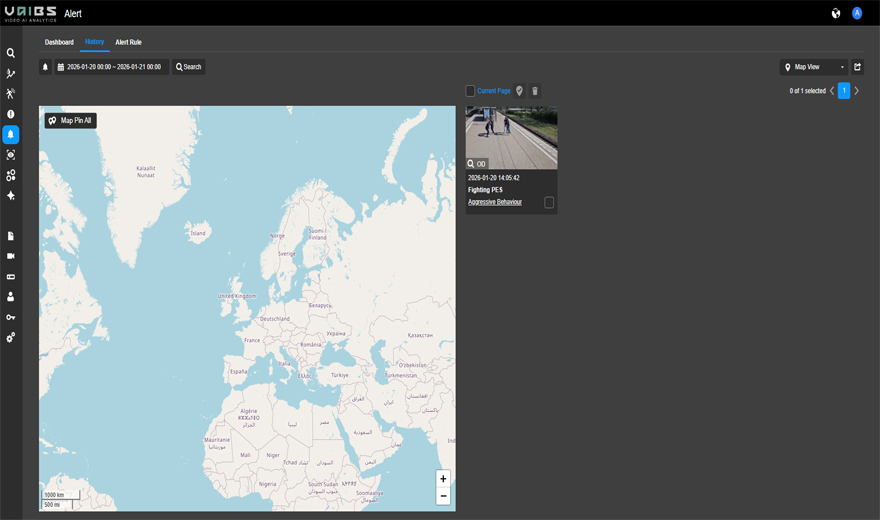Click the globe language icon in the top bar
Viewport: 880px width, 520px height.
[836, 13]
